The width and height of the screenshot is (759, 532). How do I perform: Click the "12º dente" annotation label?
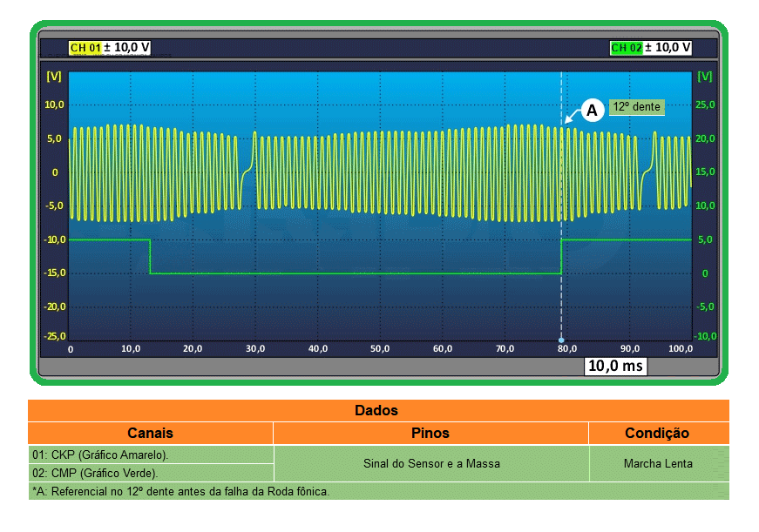pos(636,107)
